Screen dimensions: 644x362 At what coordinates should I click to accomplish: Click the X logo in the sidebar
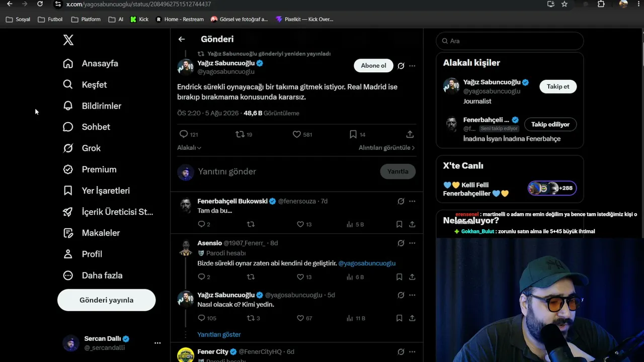(x=68, y=40)
